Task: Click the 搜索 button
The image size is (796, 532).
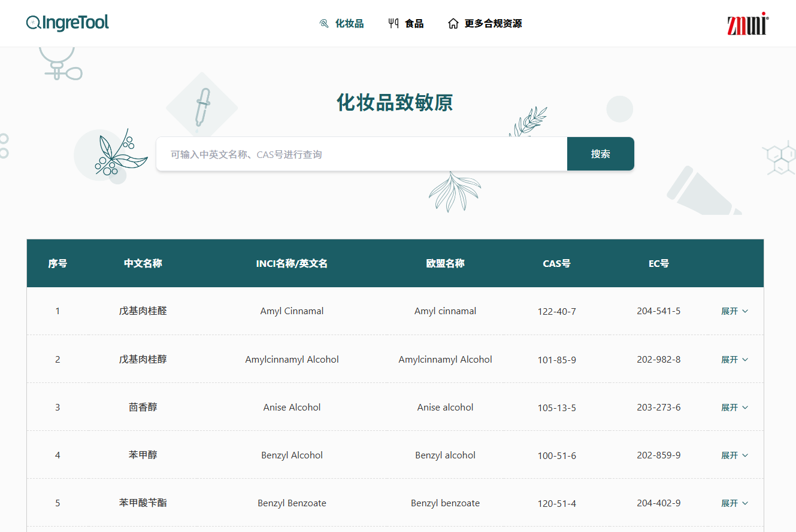Action: 600,154
